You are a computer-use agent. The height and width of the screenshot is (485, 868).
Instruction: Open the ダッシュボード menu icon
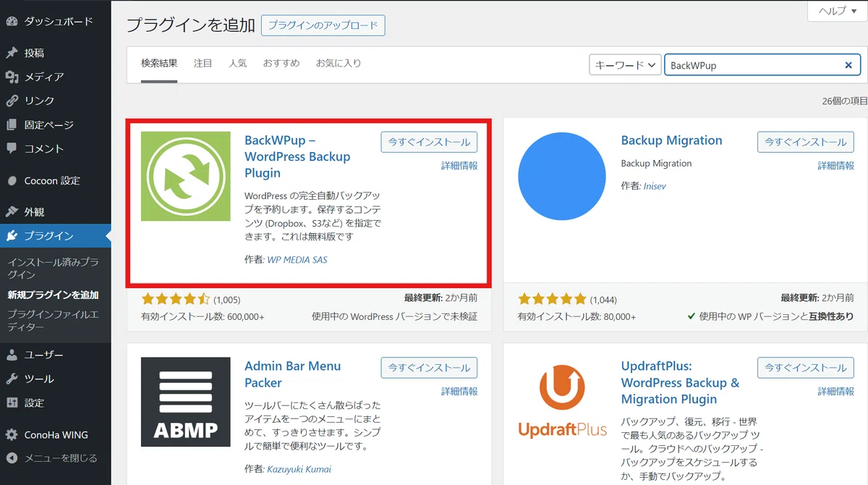pos(12,21)
